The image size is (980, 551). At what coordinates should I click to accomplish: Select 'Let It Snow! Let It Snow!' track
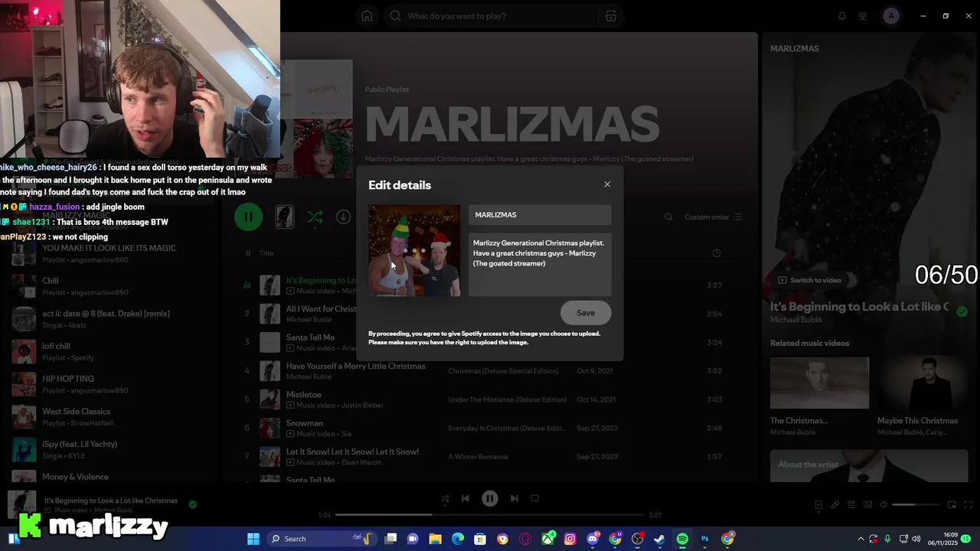tap(352, 452)
